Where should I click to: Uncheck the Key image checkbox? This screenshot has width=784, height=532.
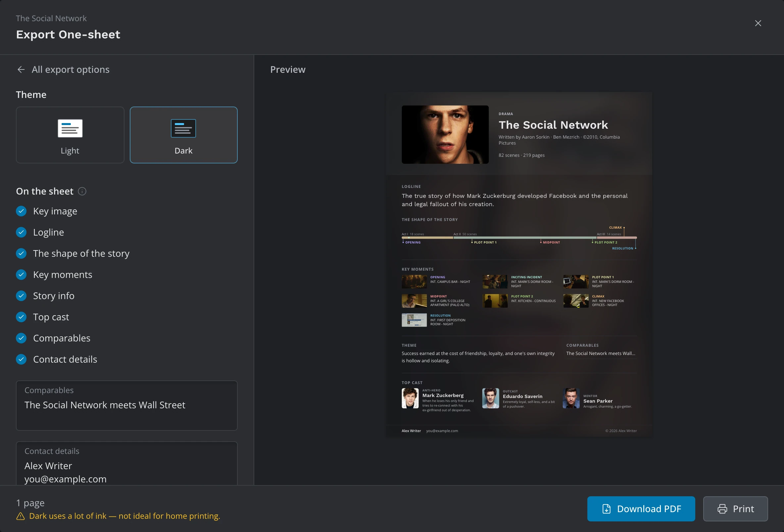click(x=21, y=211)
